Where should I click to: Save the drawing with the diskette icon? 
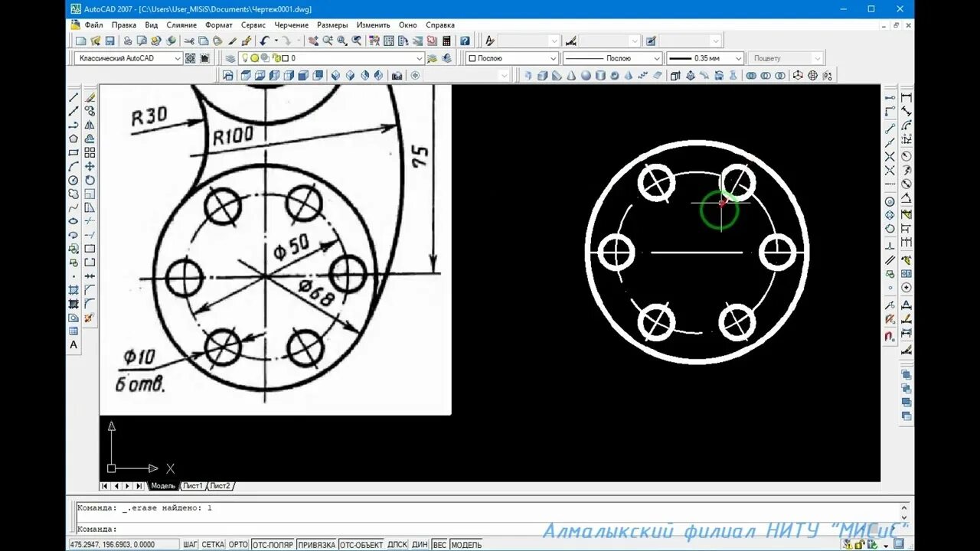point(110,41)
